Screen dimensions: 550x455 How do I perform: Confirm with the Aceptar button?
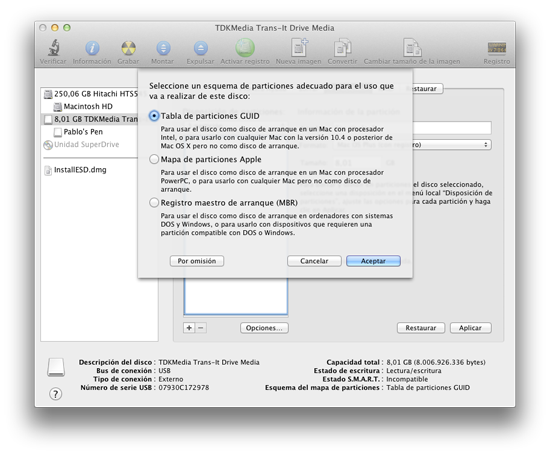coord(373,261)
